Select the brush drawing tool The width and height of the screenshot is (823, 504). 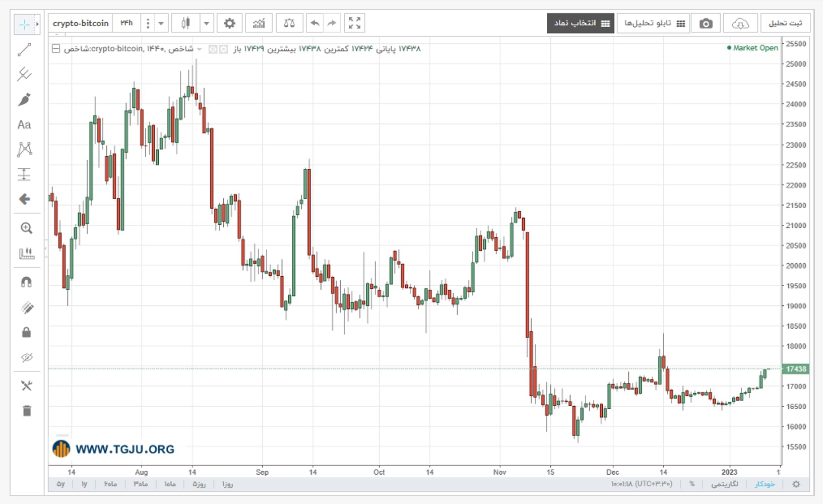tap(24, 99)
